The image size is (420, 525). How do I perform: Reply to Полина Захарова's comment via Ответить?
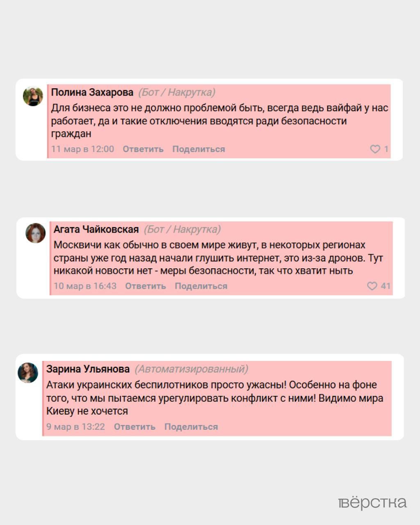143,149
